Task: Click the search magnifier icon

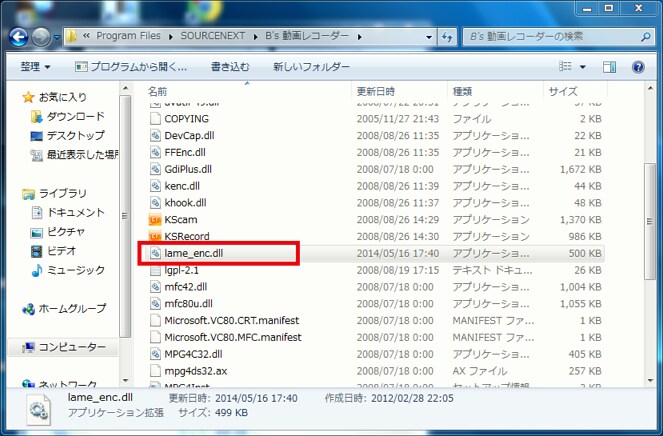Action: (x=646, y=37)
